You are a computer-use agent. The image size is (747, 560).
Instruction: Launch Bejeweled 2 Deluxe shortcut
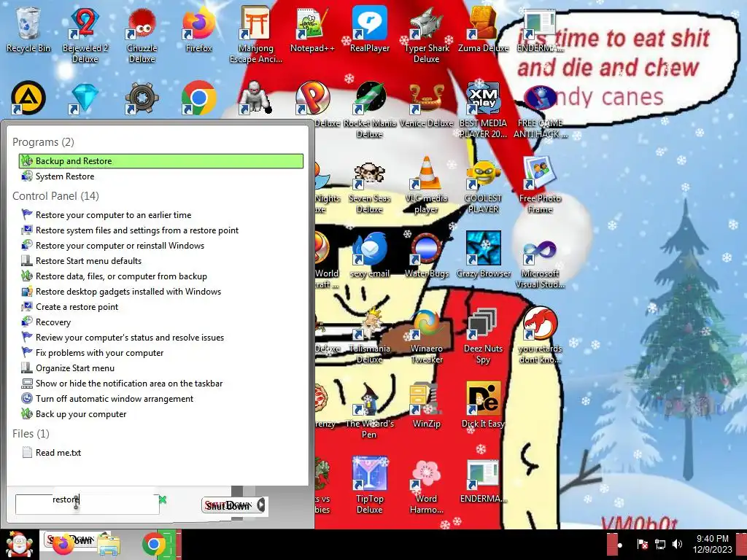[85, 34]
